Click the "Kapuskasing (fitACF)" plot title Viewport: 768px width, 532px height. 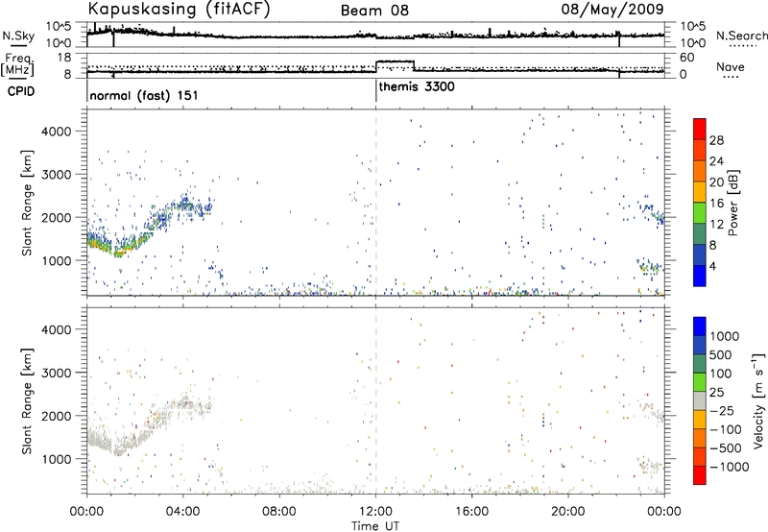point(179,10)
